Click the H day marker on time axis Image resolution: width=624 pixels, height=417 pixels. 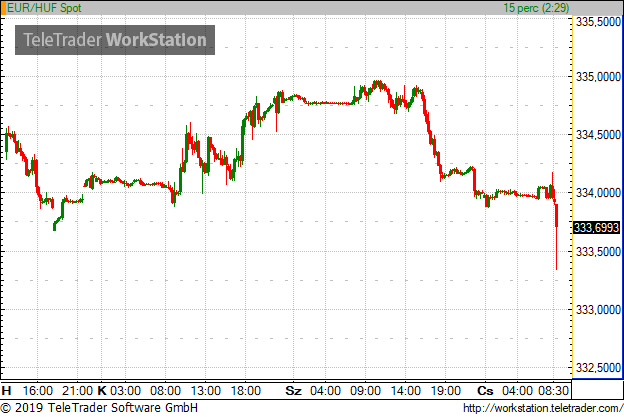(x=6, y=391)
